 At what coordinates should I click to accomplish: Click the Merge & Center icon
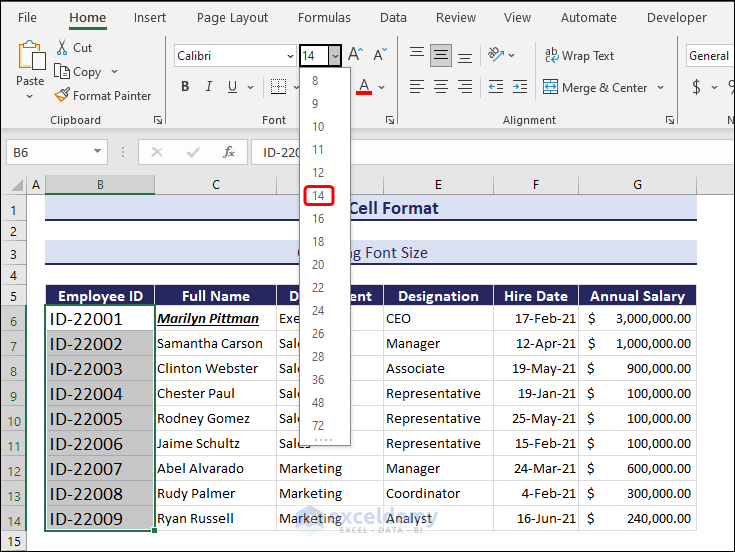pyautogui.click(x=551, y=88)
